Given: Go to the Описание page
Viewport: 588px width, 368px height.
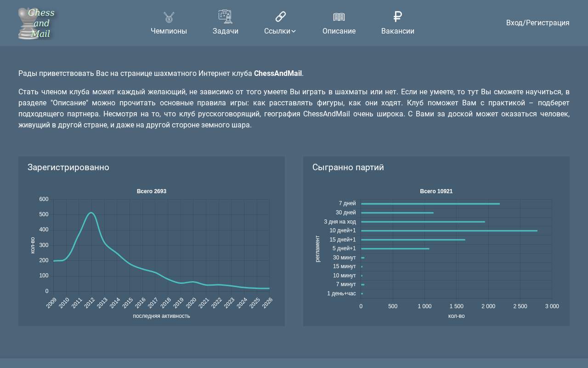Looking at the screenshot, I should click(339, 31).
